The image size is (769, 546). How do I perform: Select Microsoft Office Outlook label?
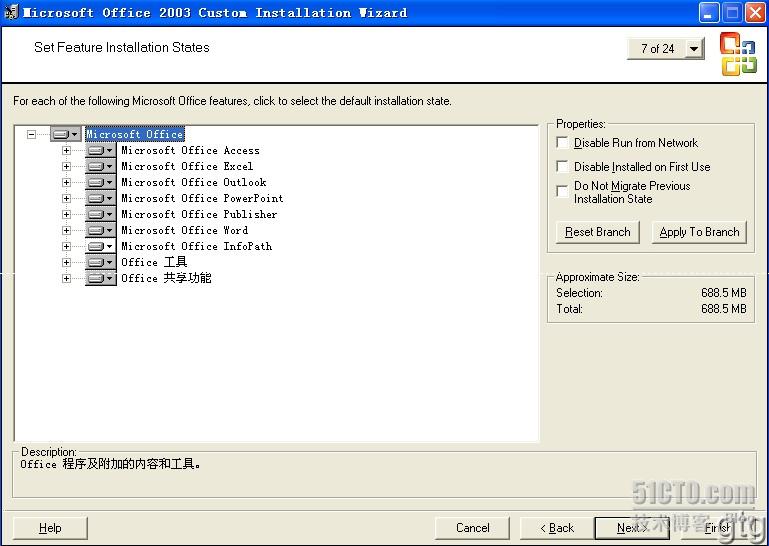(x=194, y=182)
